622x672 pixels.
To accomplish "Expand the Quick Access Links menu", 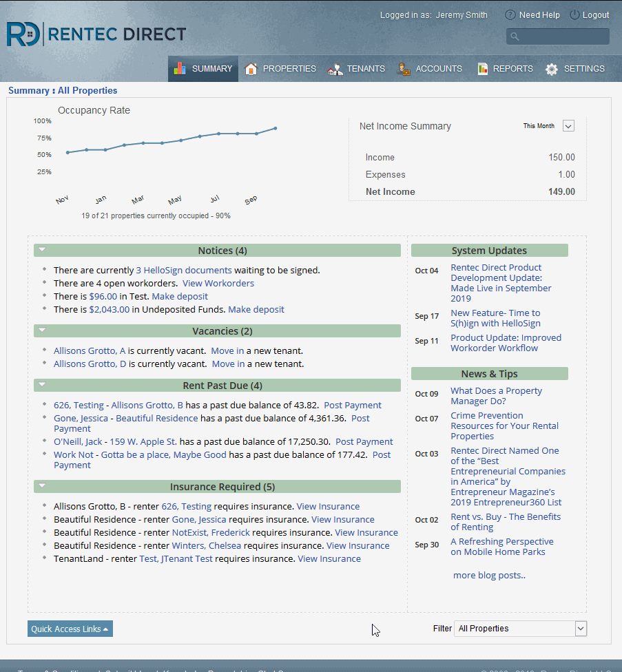I will [70, 629].
